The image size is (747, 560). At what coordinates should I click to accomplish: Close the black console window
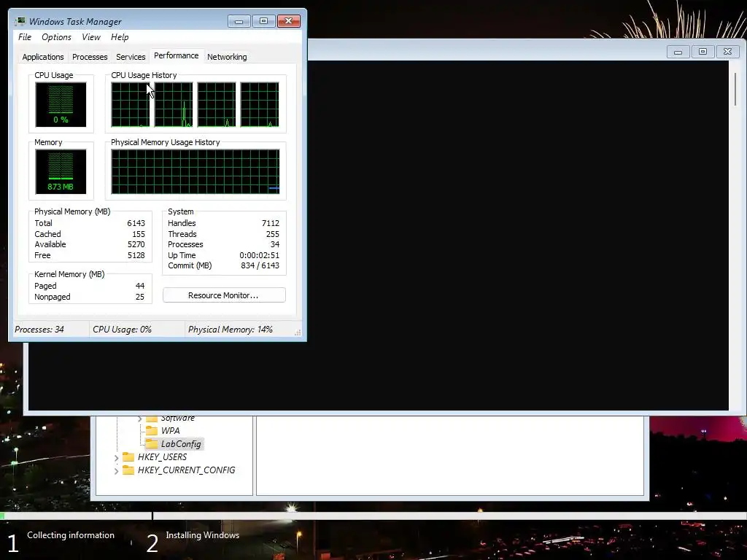point(727,52)
